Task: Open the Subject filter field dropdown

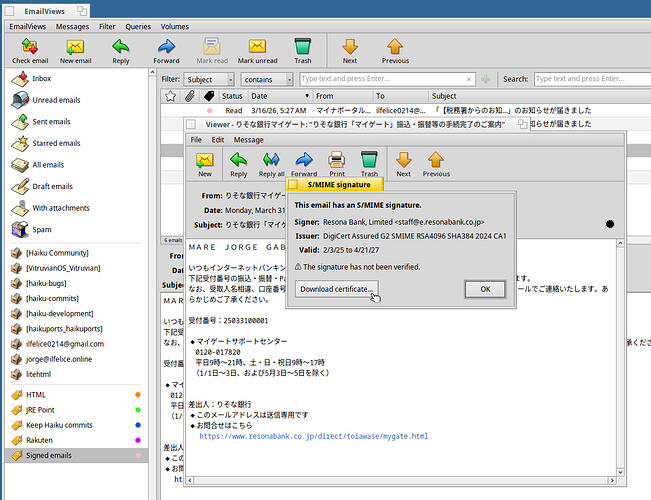Action: [209, 79]
